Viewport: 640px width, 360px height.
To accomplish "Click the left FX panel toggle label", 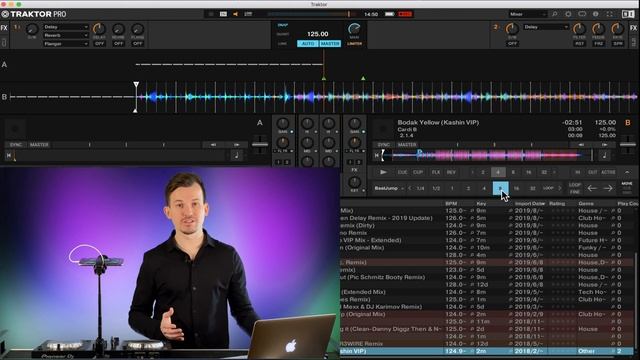I will coord(4,28).
